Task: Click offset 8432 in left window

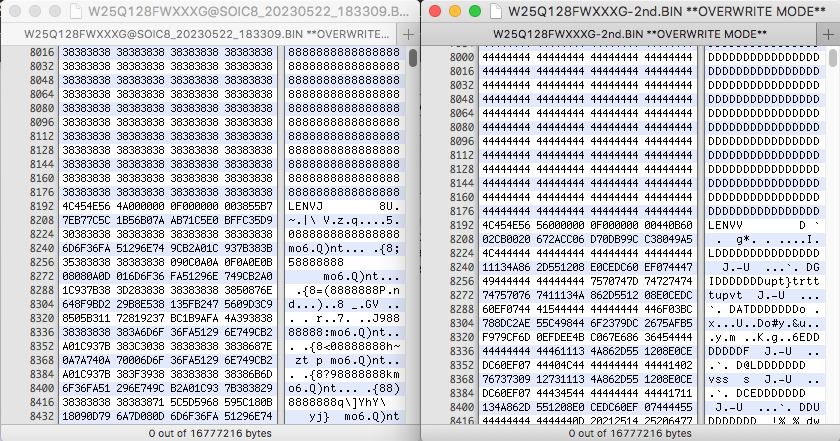Action: [x=42, y=416]
